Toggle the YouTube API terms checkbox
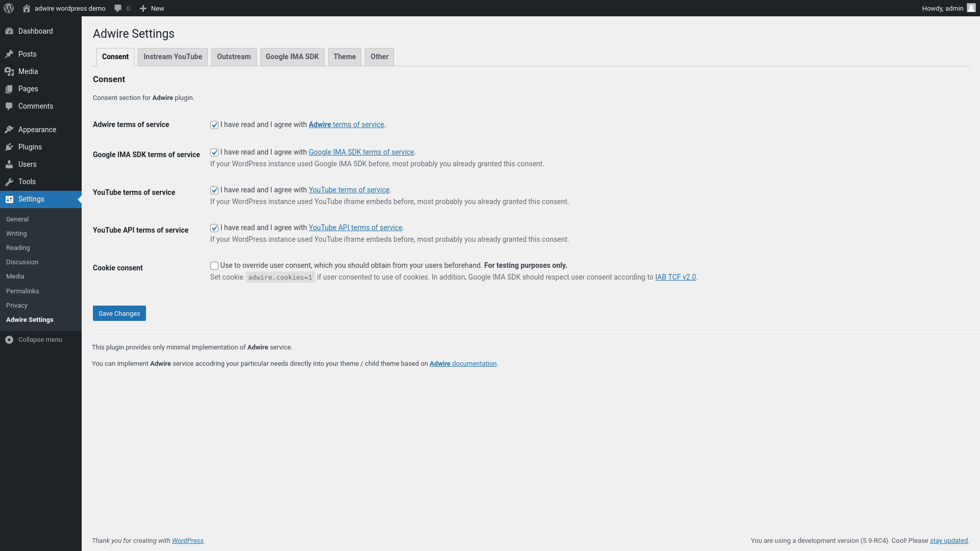Screen dimensions: 980x551 (215, 228)
